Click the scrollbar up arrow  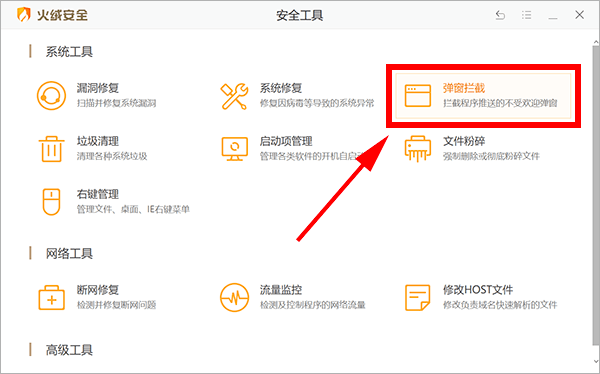click(x=596, y=42)
